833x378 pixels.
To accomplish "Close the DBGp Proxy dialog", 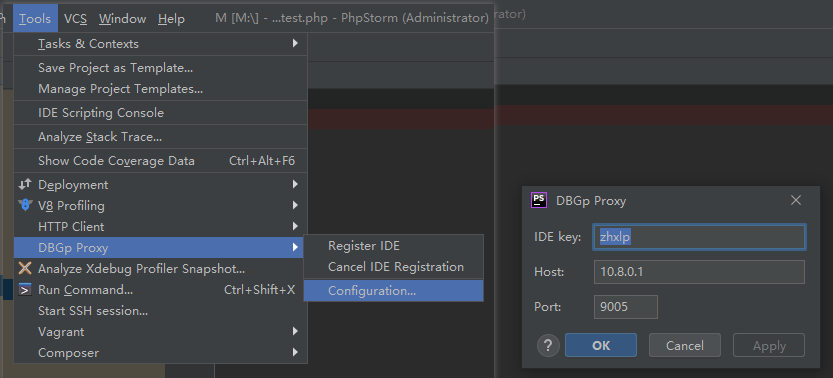I will (x=795, y=200).
